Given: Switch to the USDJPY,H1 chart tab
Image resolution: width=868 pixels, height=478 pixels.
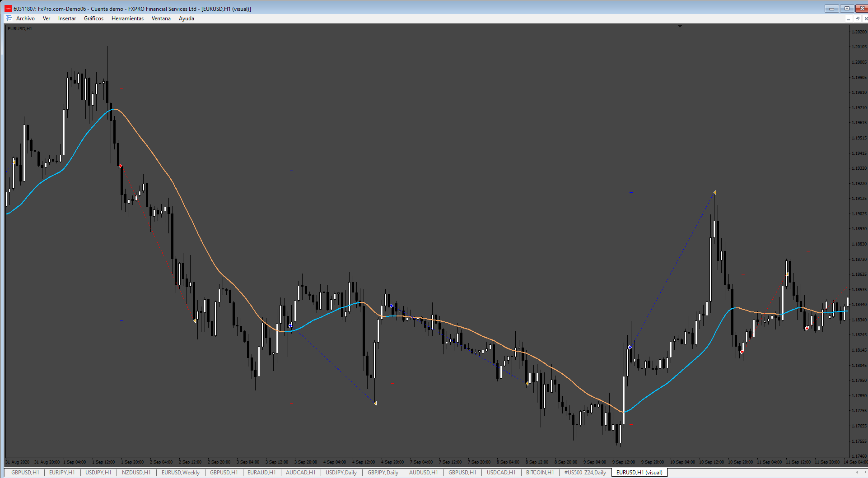Looking at the screenshot, I should point(98,473).
